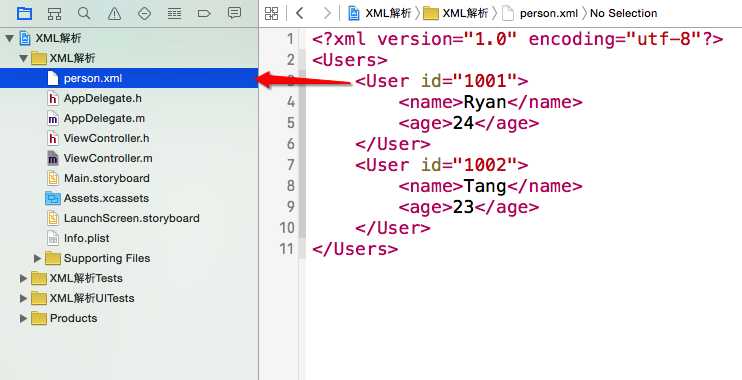This screenshot has height=380, width=742.
Task: Click the age value 24
Action: click(x=463, y=123)
